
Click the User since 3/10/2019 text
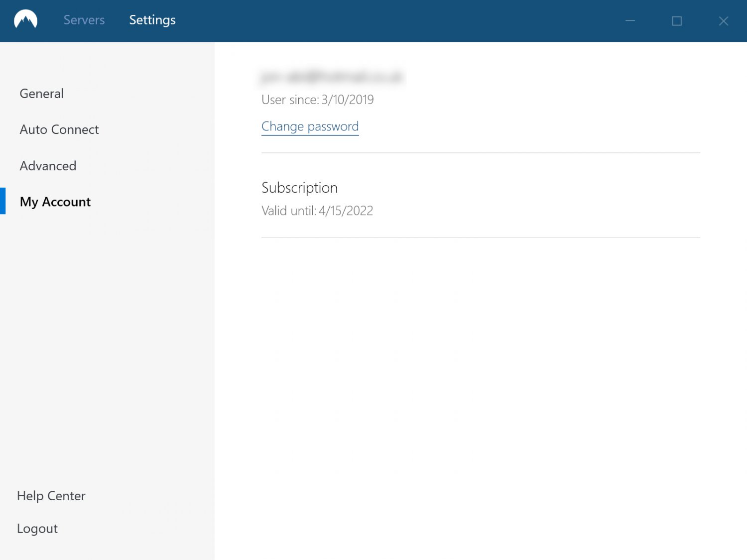click(317, 100)
